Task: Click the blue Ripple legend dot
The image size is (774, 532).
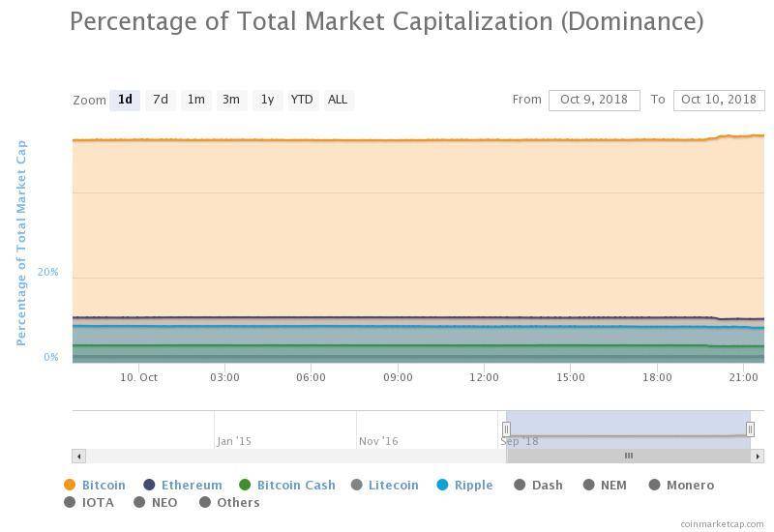Action: click(x=443, y=486)
